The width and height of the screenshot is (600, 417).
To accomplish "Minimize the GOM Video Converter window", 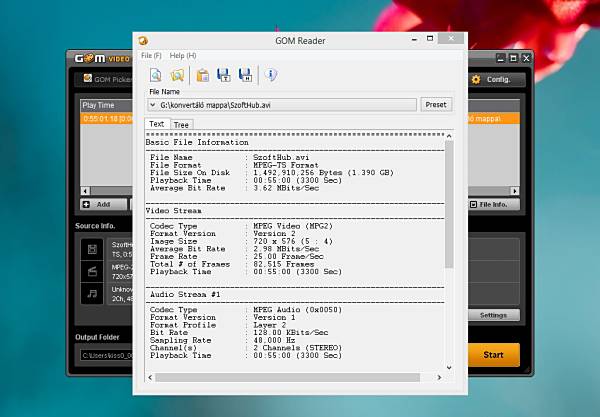I will 501,58.
